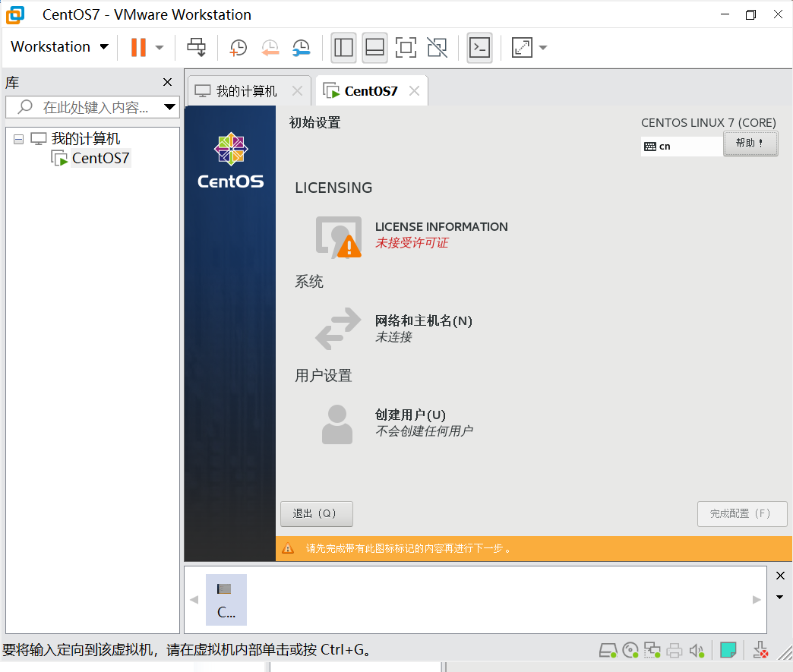Close the thumbnail bar
Screen dimensions: 793x672
click(x=780, y=576)
